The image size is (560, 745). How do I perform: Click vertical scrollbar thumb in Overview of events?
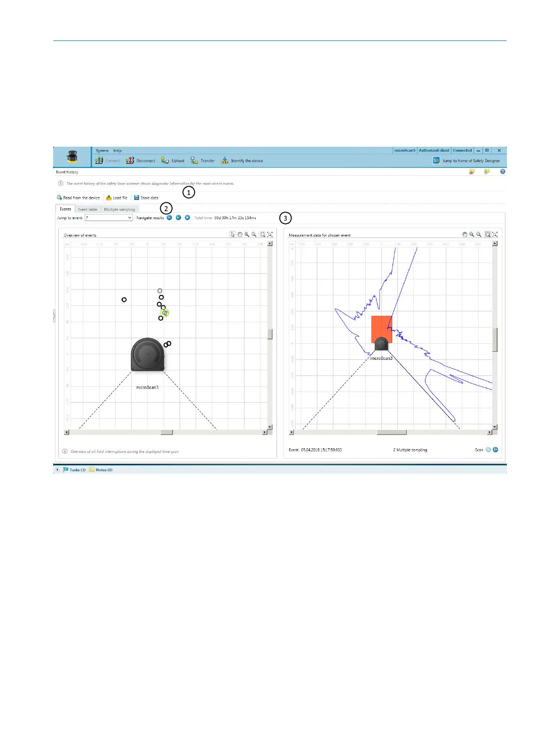click(270, 334)
